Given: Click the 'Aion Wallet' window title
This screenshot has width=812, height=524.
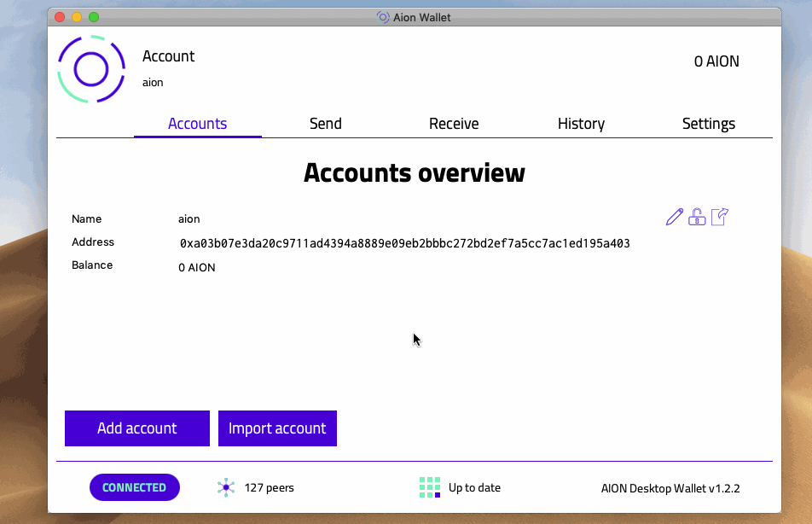Looking at the screenshot, I should coord(421,17).
